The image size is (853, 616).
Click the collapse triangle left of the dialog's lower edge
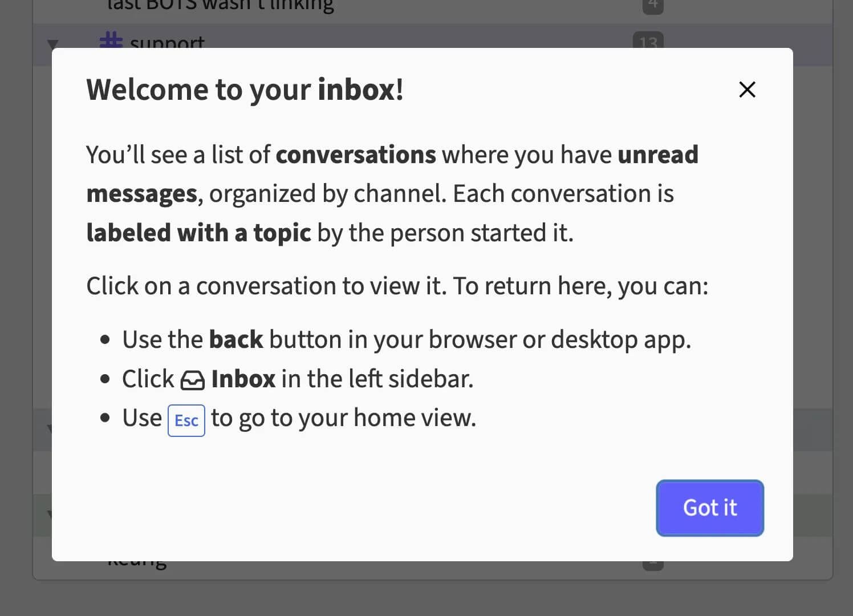coord(52,429)
